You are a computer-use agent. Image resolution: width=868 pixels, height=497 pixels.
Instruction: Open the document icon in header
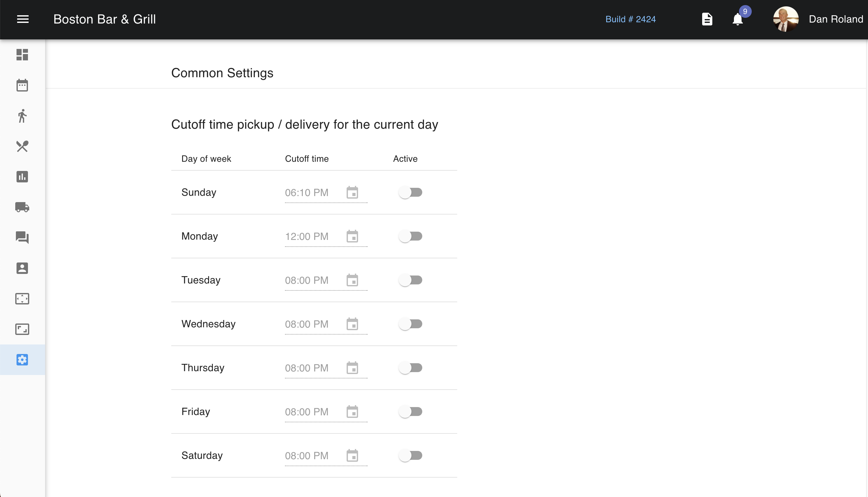coord(707,19)
